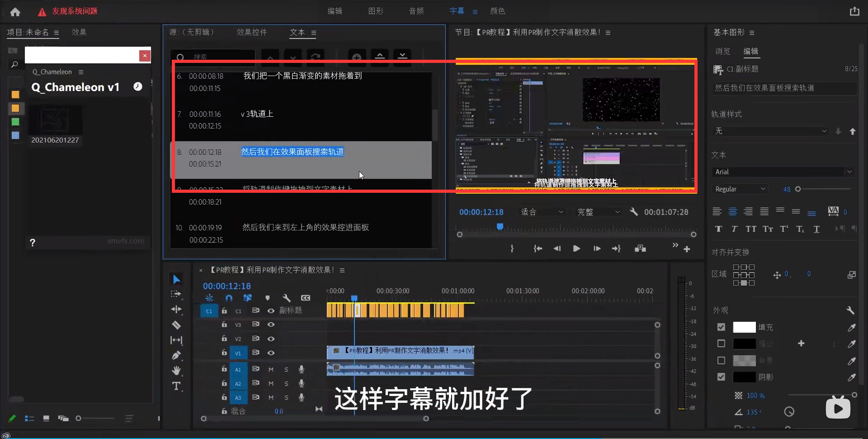The width and height of the screenshot is (868, 439).
Task: Select the Ripple Edit tool
Action: (176, 310)
